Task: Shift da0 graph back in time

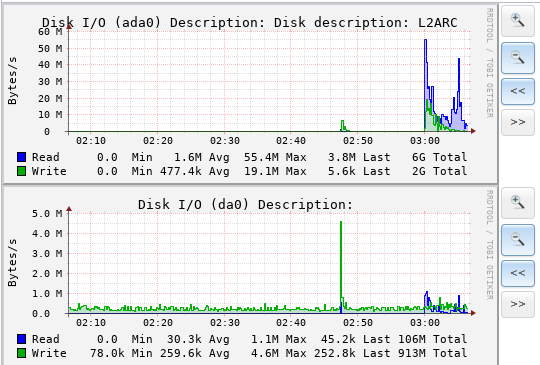Action: point(518,273)
